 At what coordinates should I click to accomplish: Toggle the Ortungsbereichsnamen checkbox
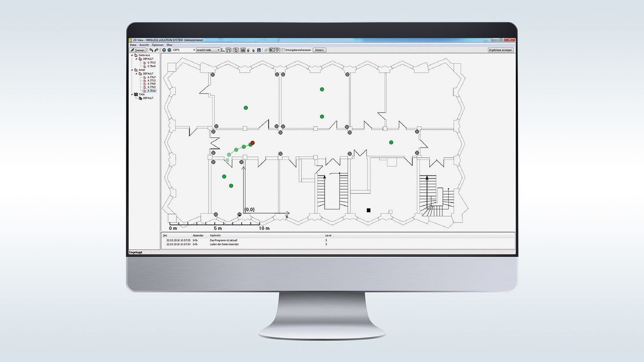[283, 50]
